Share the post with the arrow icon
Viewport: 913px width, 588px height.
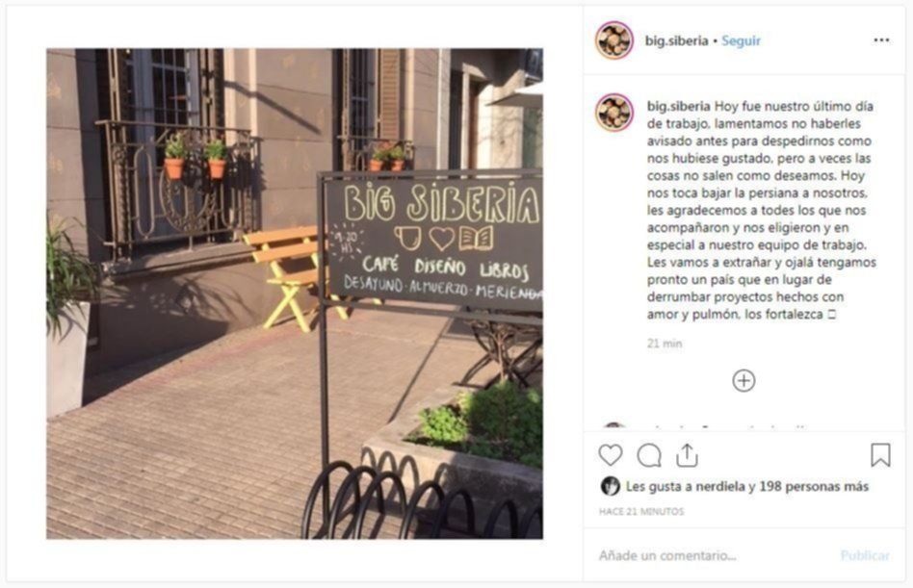(687, 455)
